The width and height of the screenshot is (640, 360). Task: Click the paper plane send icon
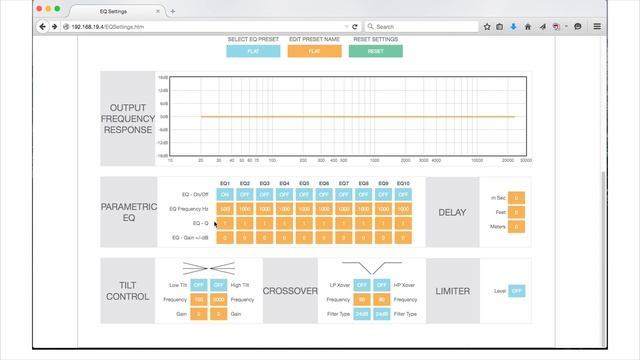tap(542, 27)
